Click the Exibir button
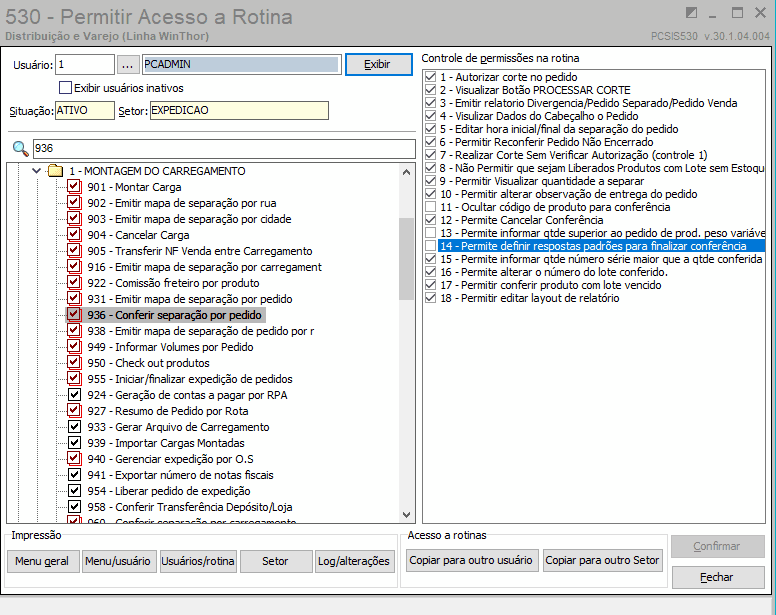Image resolution: width=776 pixels, height=615 pixels. tap(379, 64)
